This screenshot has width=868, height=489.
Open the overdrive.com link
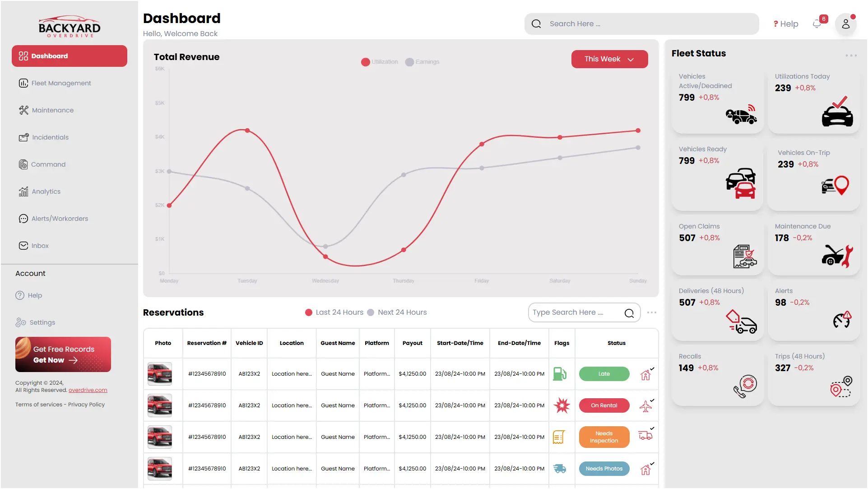pos(88,390)
